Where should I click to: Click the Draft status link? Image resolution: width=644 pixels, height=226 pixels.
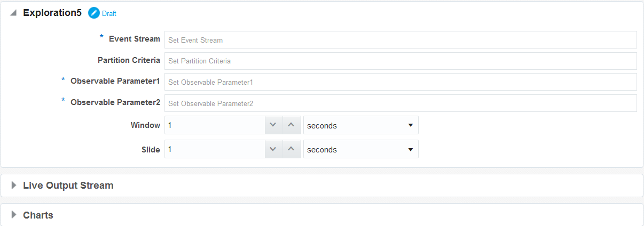point(109,13)
